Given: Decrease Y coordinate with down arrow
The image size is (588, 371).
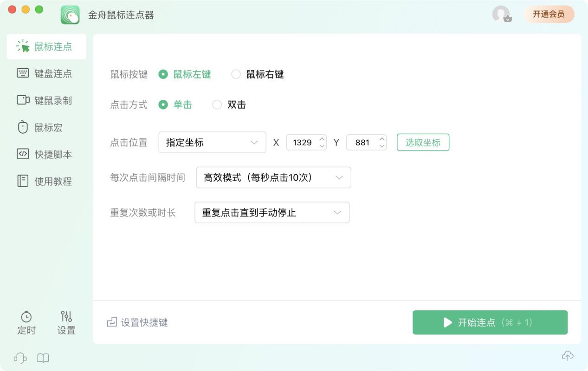Looking at the screenshot, I should tap(382, 146).
